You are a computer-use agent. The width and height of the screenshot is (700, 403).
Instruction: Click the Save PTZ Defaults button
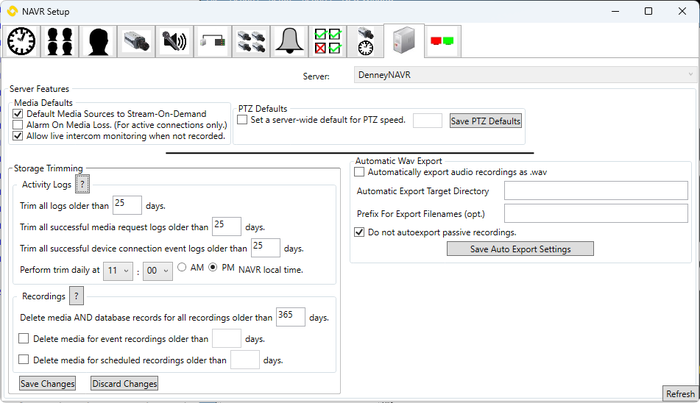coord(486,121)
